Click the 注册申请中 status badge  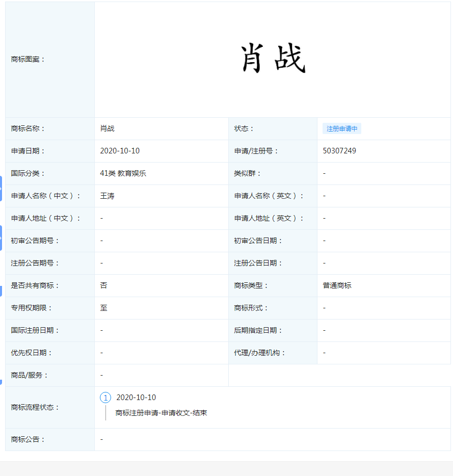tap(342, 129)
